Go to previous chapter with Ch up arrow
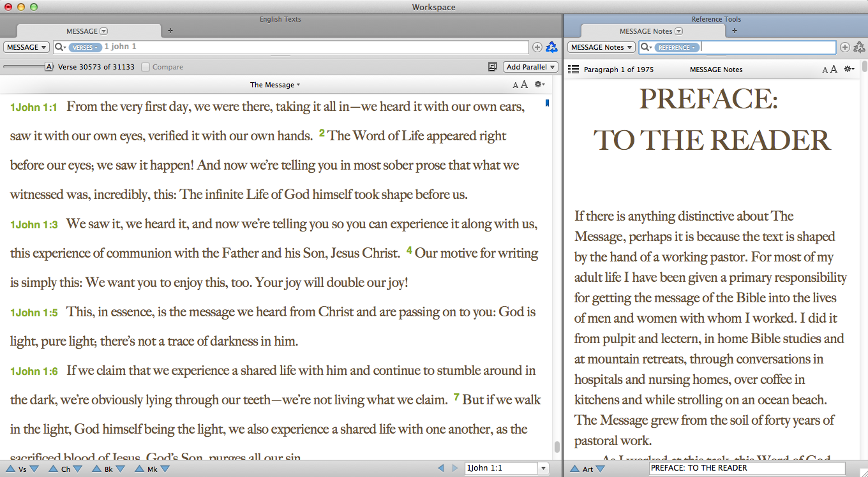This screenshot has width=868, height=477. click(54, 469)
